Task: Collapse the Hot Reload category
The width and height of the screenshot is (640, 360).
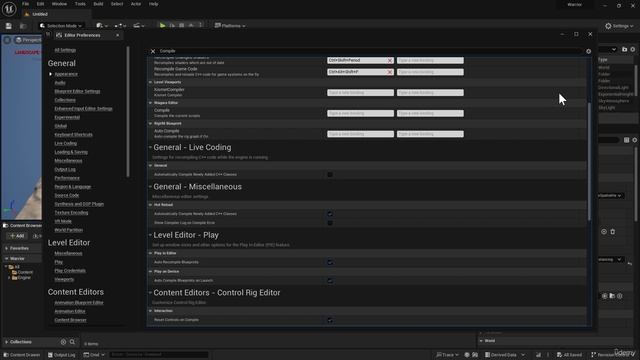Action: (x=150, y=205)
